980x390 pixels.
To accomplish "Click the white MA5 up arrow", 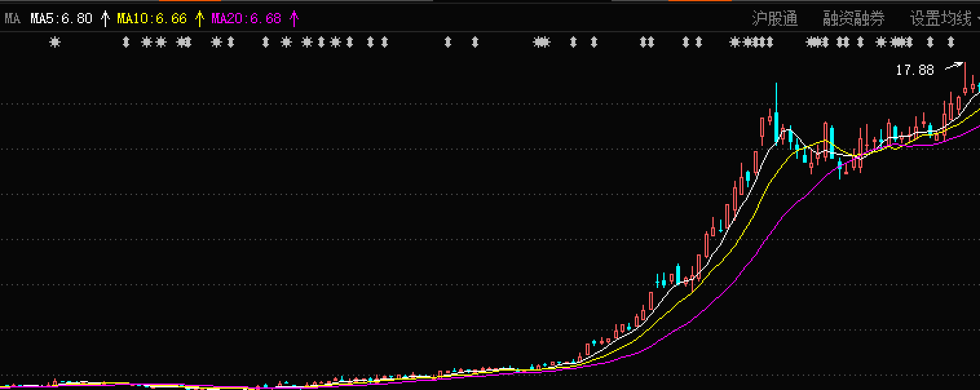I will [x=105, y=19].
